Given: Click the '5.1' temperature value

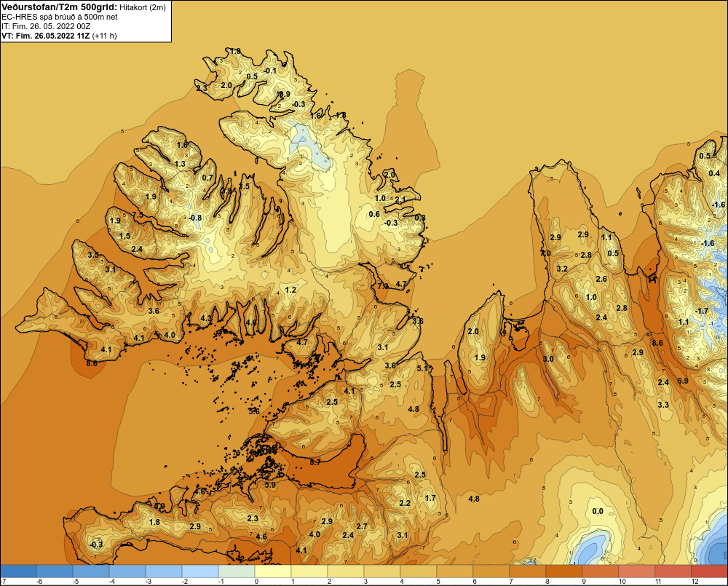Looking at the screenshot, I should coord(422,368).
